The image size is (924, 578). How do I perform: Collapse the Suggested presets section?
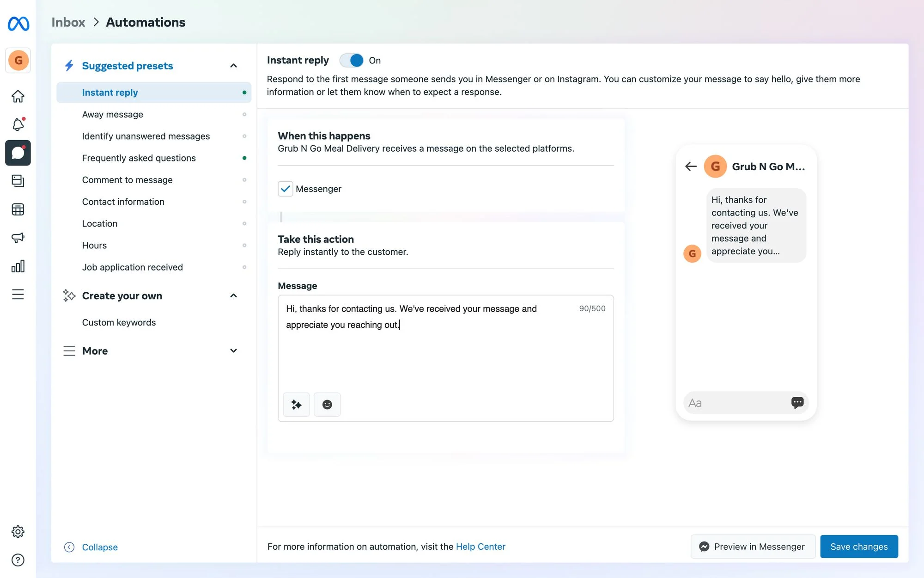(x=234, y=65)
